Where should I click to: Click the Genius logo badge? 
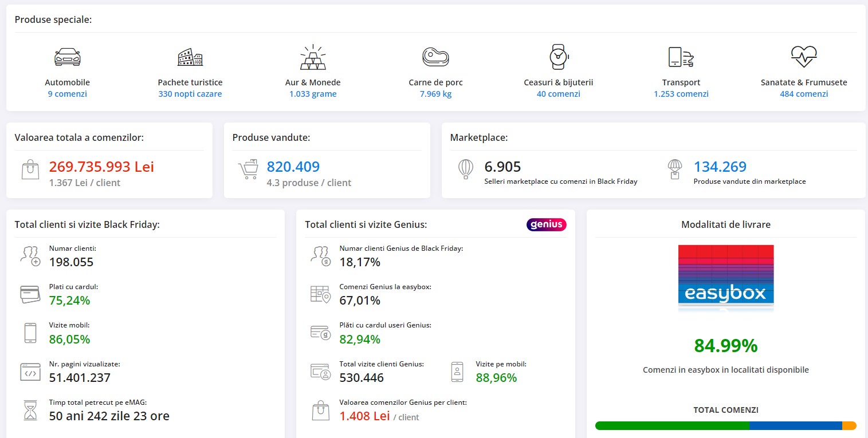(546, 224)
